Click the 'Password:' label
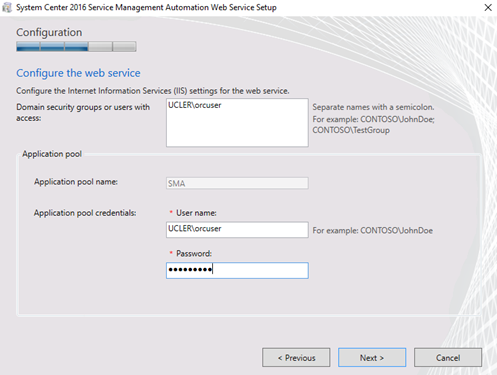The height and width of the screenshot is (375, 497). (x=194, y=253)
